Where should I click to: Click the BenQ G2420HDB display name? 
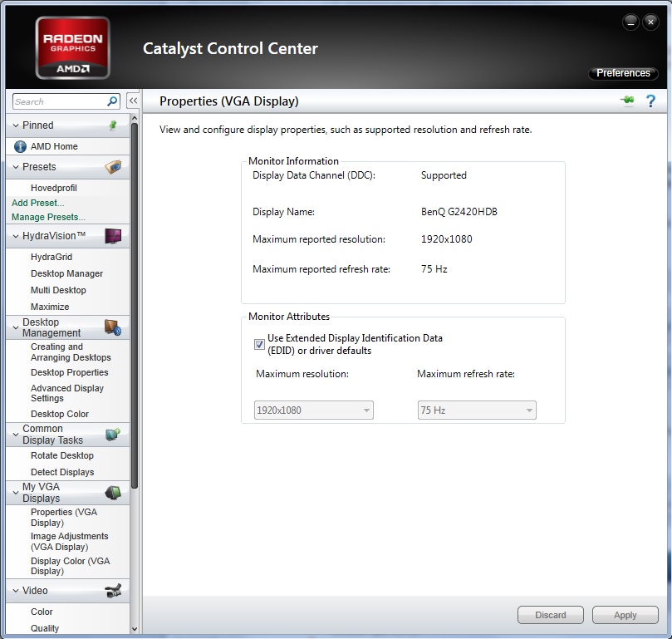(459, 212)
